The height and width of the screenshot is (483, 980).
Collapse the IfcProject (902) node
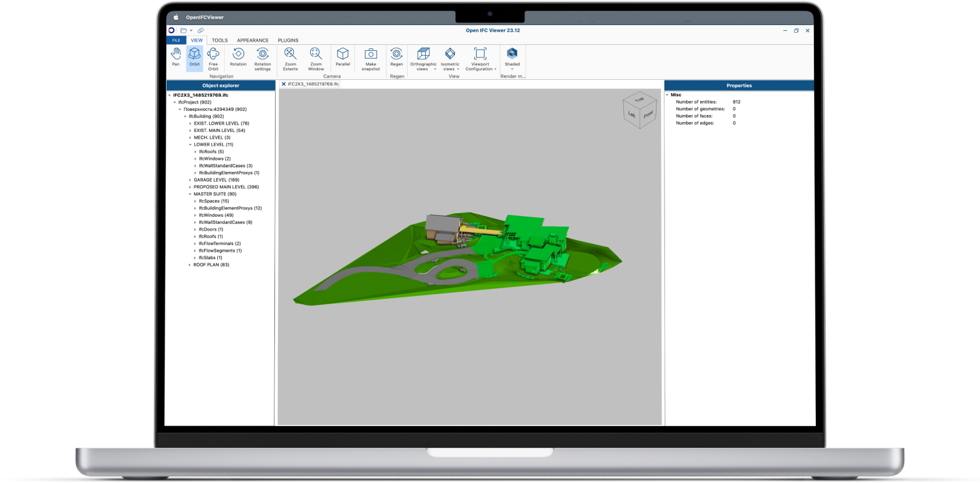pyautogui.click(x=175, y=102)
